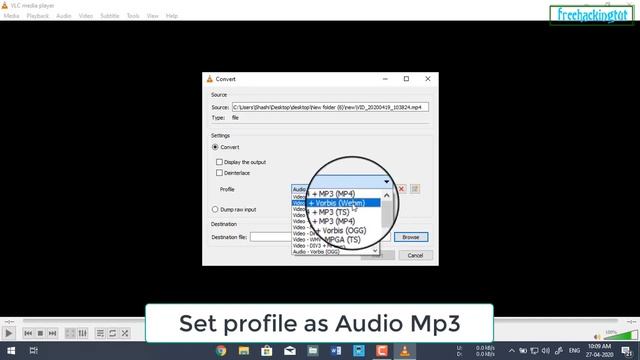Click the Browse button
This screenshot has width=640, height=360.
coord(411,237)
